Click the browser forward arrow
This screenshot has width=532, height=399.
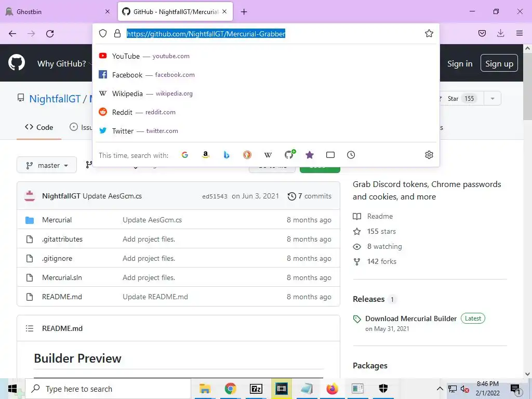(31, 34)
